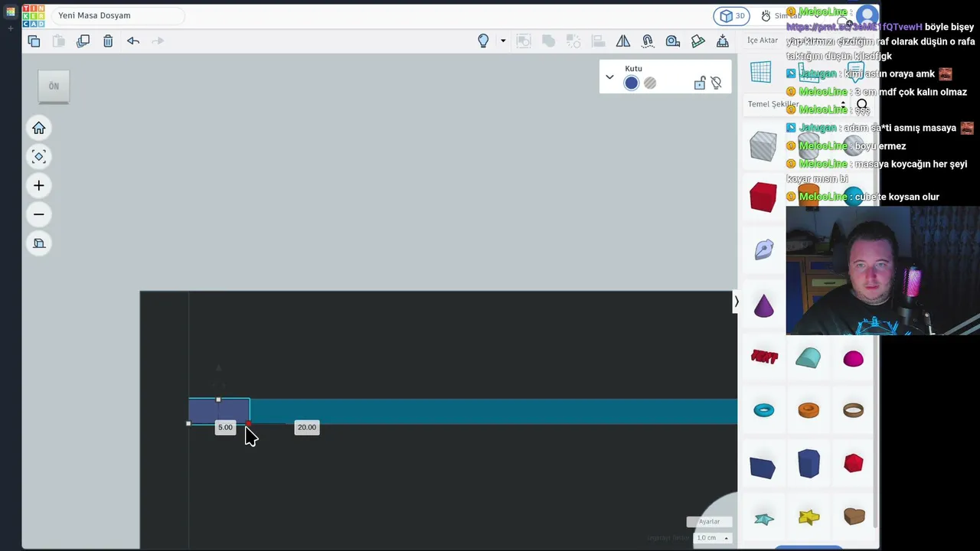Open the workplane grid tool

[x=761, y=72]
